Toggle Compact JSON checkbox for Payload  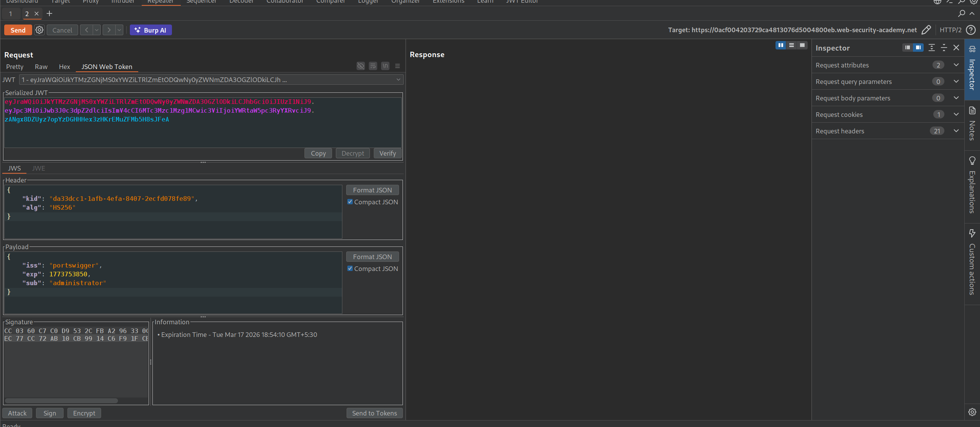tap(350, 268)
